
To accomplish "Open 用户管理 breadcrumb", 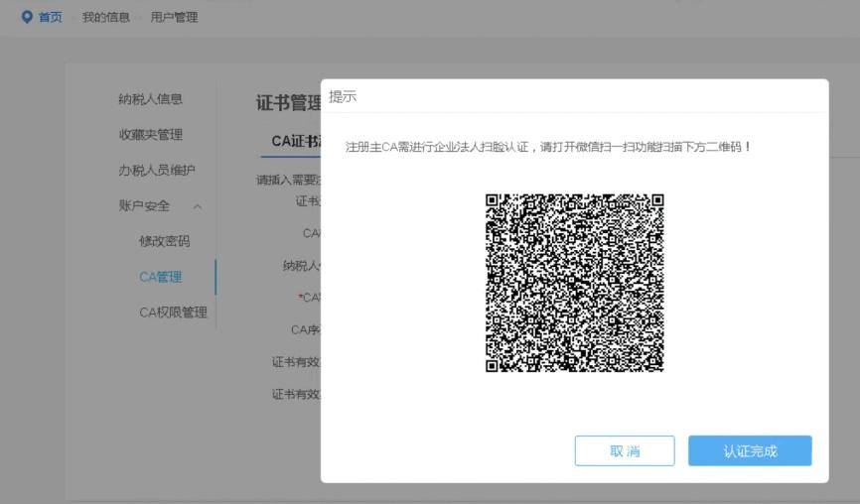I will coord(174,18).
